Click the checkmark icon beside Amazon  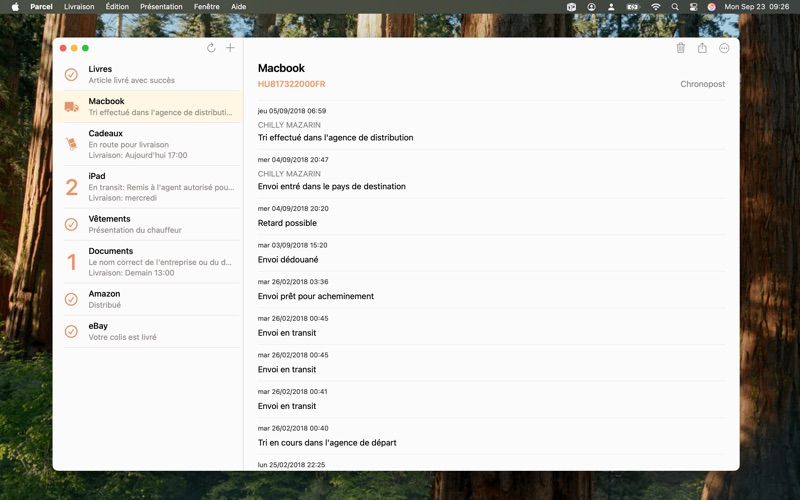(x=71, y=299)
